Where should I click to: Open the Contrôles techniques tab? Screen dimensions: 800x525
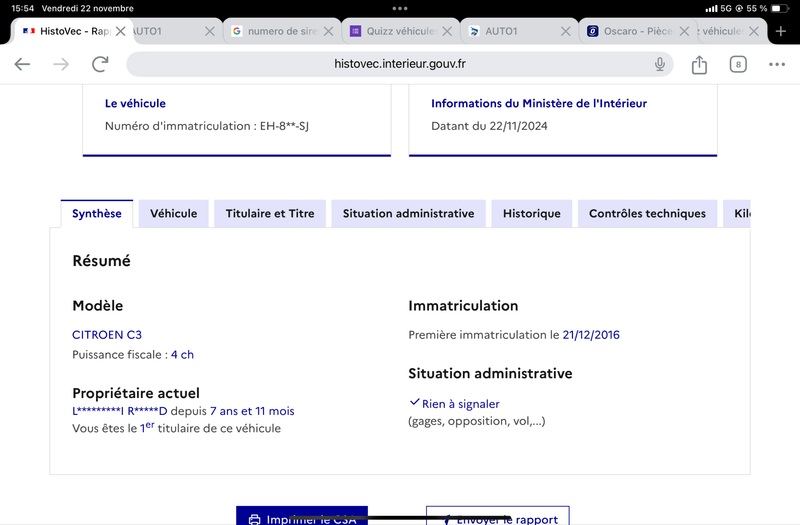(x=647, y=214)
